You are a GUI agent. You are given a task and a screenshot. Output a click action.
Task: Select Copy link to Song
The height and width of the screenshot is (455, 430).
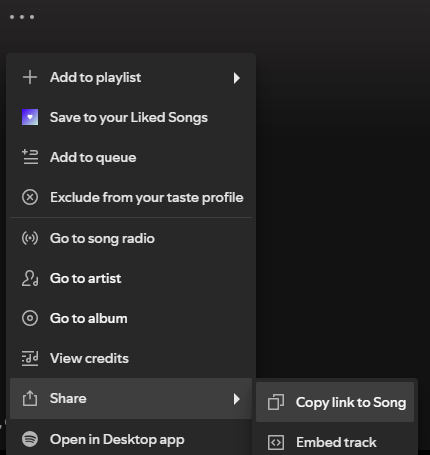click(x=335, y=402)
